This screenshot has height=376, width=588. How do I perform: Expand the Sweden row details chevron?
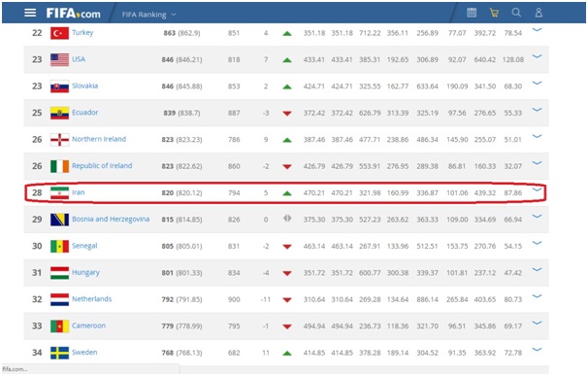tap(538, 350)
